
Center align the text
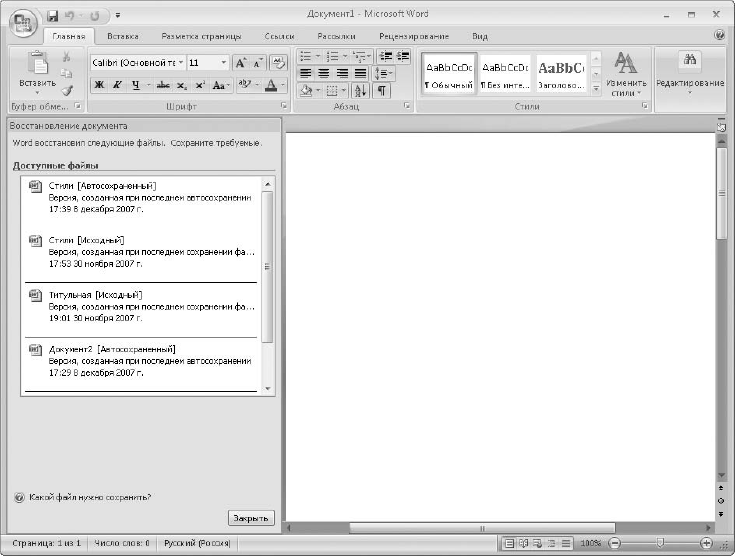click(323, 74)
